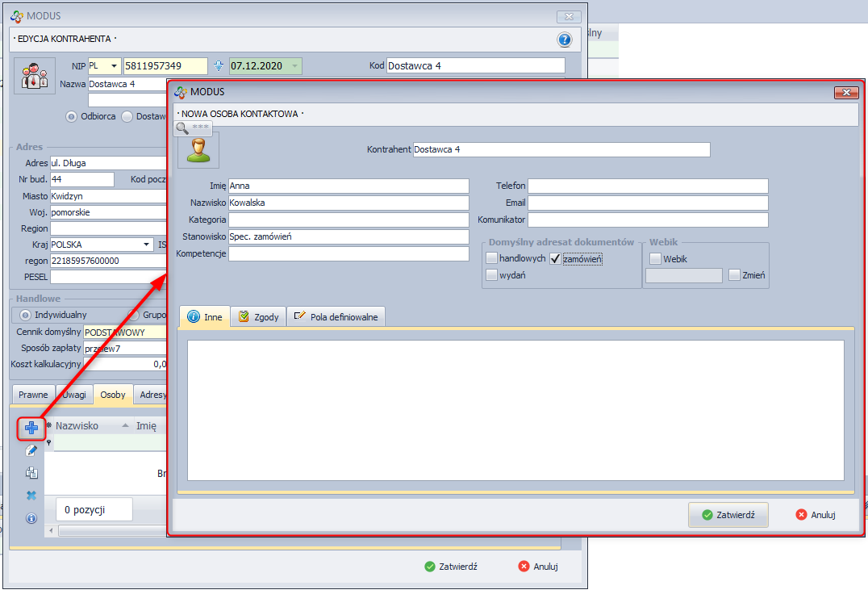Click the blue info icon below delete
The image size is (868, 594).
coord(31,518)
